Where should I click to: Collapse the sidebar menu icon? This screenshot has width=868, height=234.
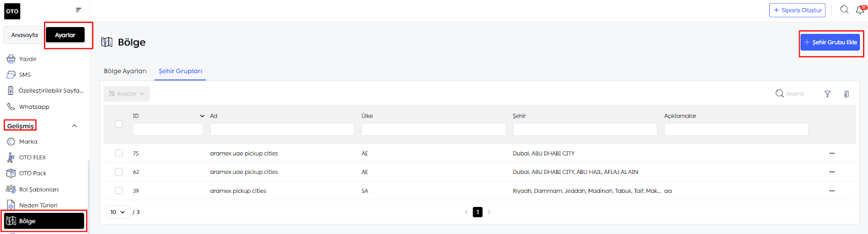click(79, 10)
